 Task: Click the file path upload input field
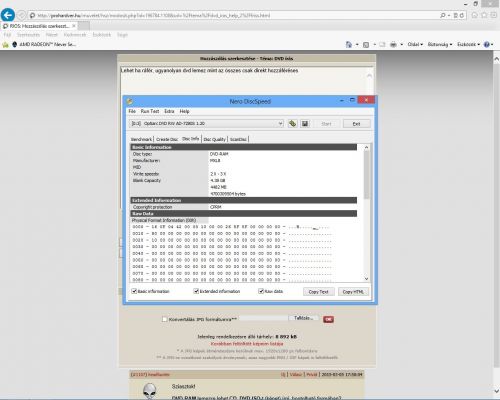click(x=263, y=318)
